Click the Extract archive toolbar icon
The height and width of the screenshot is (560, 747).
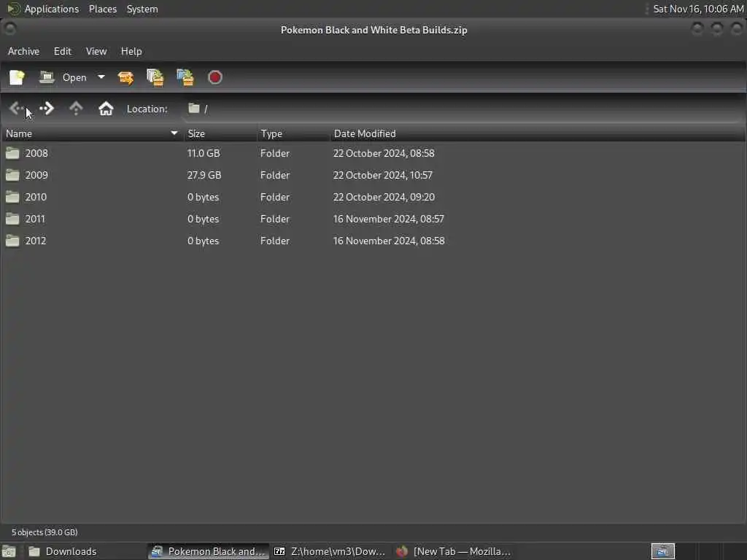coord(125,77)
